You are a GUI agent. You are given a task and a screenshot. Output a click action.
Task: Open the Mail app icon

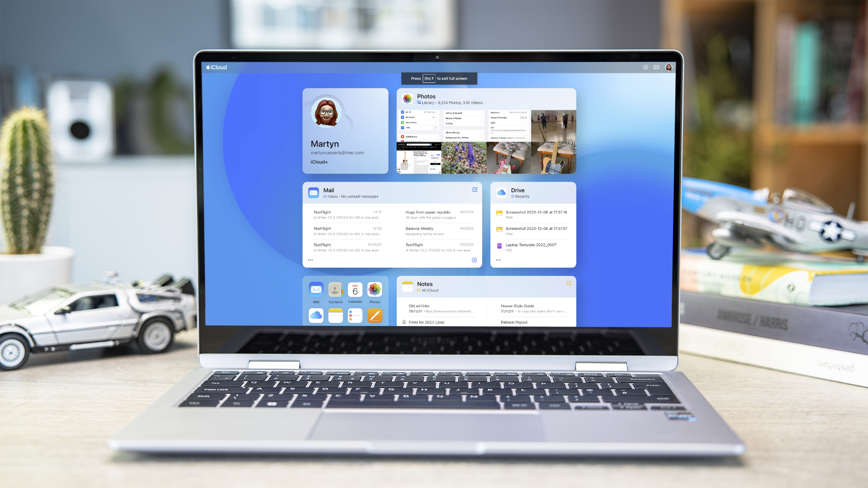pyautogui.click(x=316, y=290)
